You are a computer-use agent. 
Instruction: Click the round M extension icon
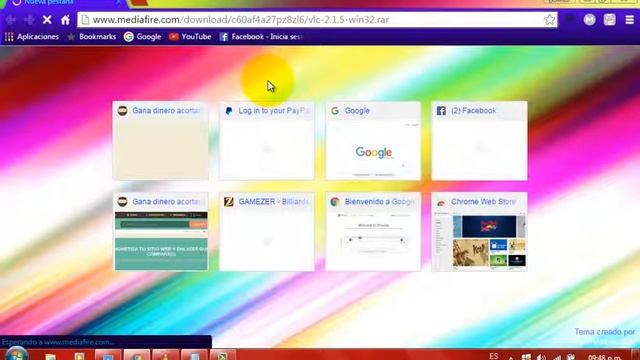pyautogui.click(x=589, y=20)
